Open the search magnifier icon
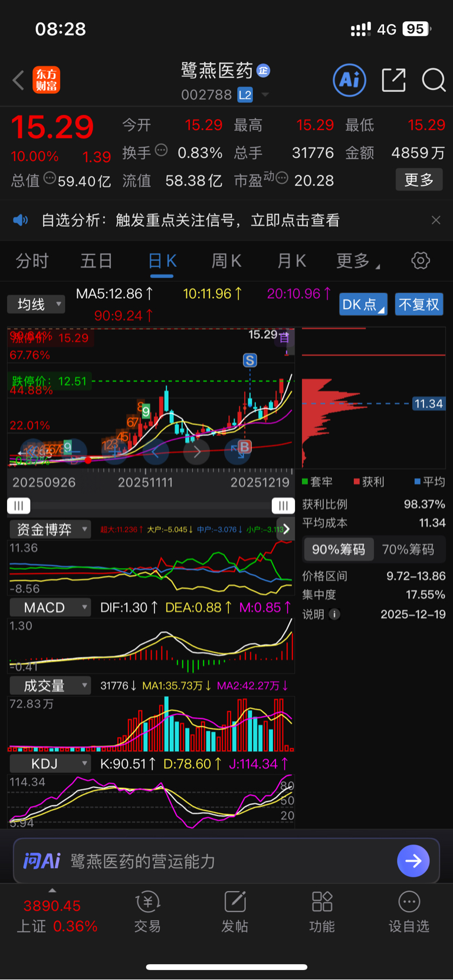Screen dimensions: 453x980 [x=434, y=80]
